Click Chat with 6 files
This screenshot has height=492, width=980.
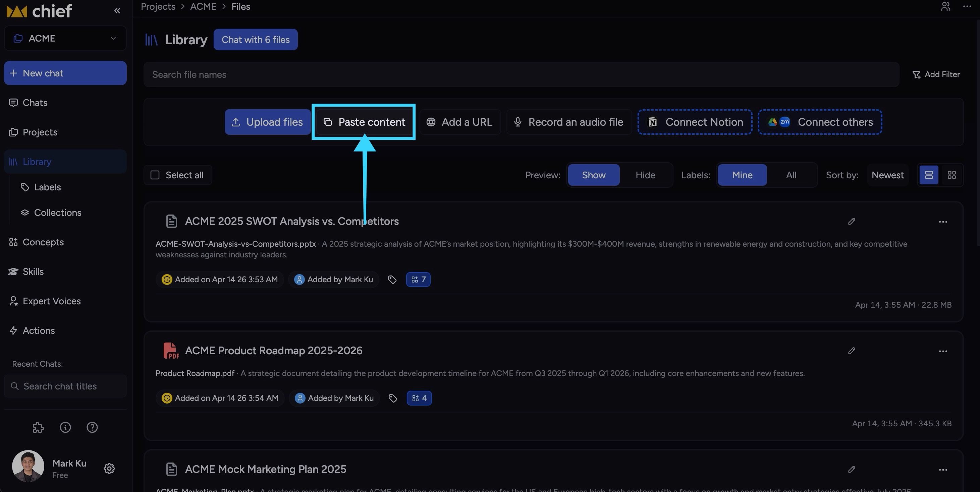[x=255, y=40]
